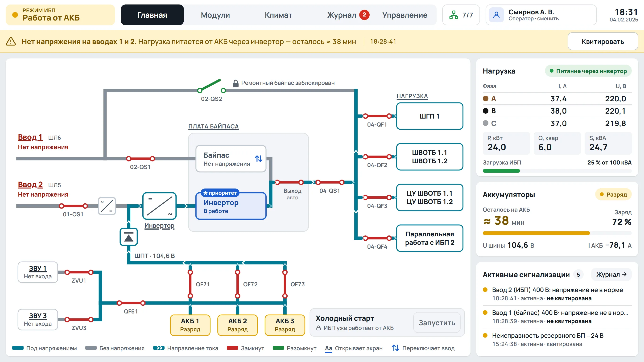Click the 02-QS2 open switch
Screen dimensions: 644x362
[x=211, y=86]
